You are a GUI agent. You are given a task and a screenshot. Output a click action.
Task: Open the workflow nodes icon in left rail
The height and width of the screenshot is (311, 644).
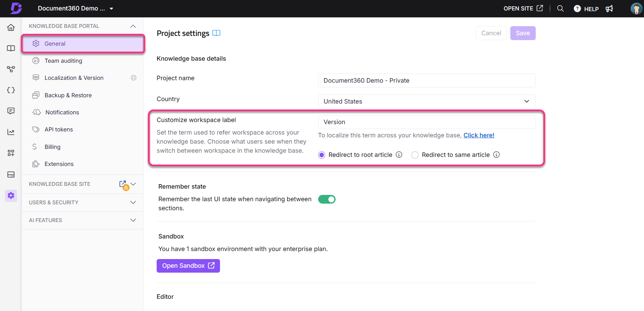point(11,69)
